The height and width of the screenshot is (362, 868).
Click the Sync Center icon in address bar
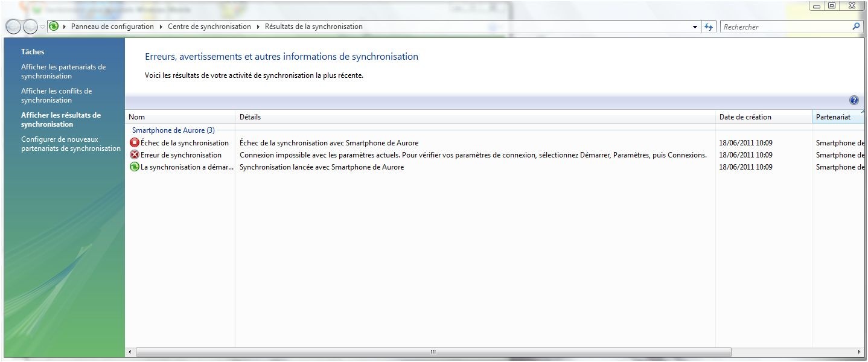(x=54, y=27)
